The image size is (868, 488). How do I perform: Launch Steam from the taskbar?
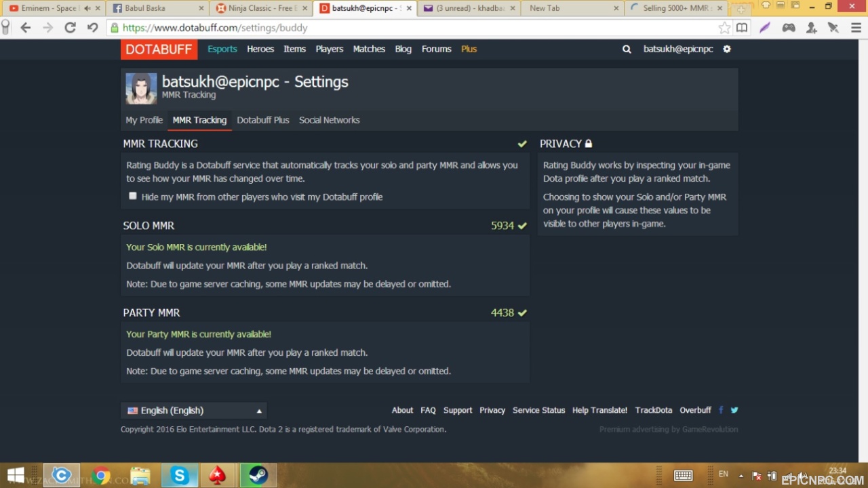coord(258,475)
